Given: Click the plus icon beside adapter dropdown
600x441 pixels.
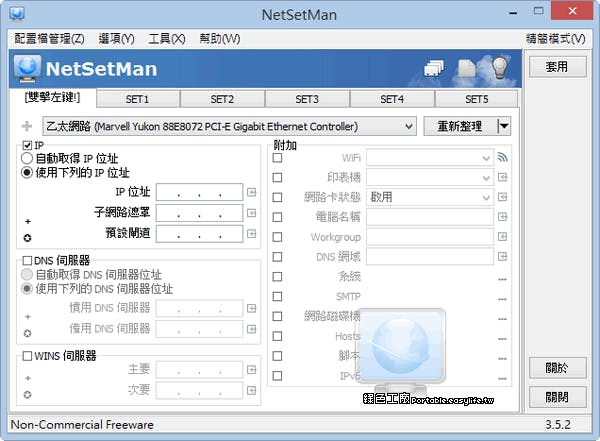Looking at the screenshot, I should [27, 126].
